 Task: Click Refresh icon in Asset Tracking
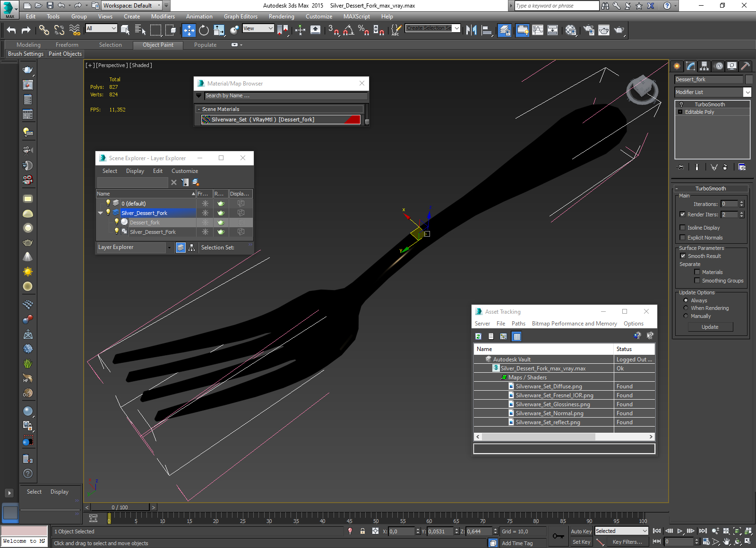coord(478,336)
